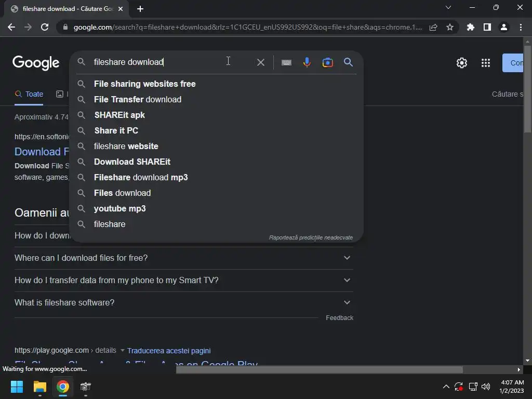Image resolution: width=532 pixels, height=399 pixels.
Task: Go back to the previous page
Action: click(11, 27)
